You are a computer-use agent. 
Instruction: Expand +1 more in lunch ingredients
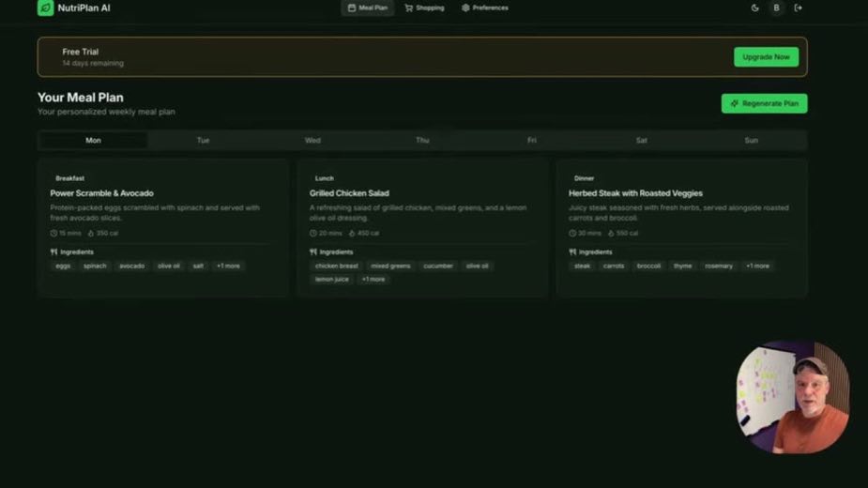click(373, 279)
